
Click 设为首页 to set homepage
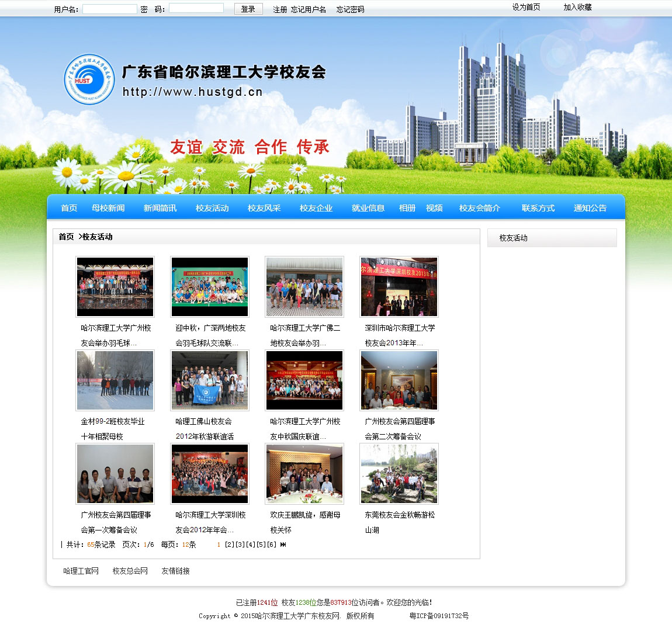point(526,7)
